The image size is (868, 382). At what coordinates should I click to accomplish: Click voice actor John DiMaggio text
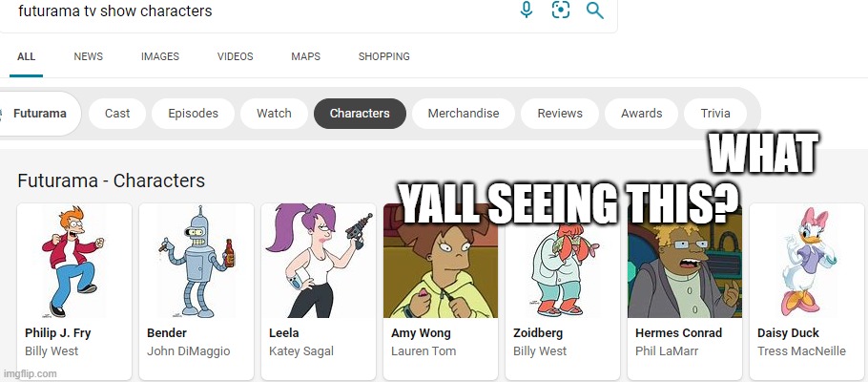[188, 351]
